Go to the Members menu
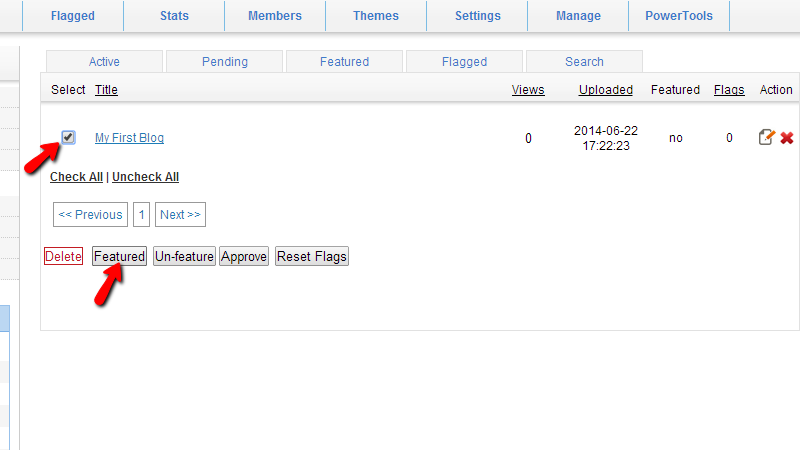This screenshot has height=450, width=800. (x=275, y=16)
